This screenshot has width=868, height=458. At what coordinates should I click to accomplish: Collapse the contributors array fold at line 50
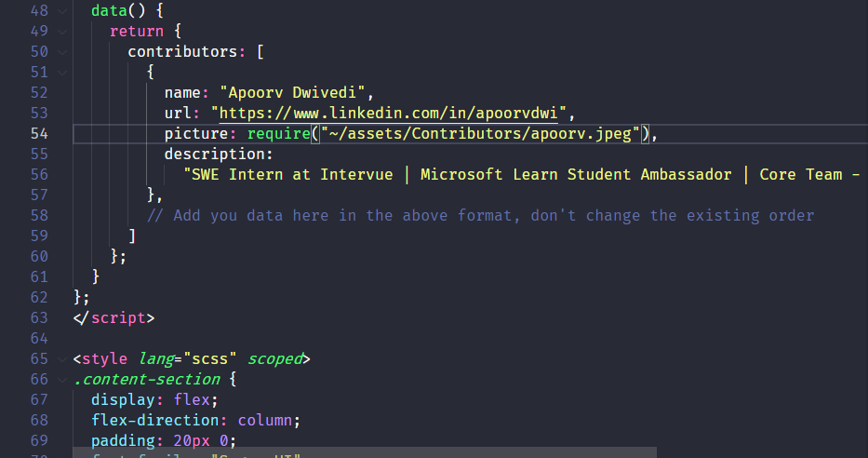[62, 52]
